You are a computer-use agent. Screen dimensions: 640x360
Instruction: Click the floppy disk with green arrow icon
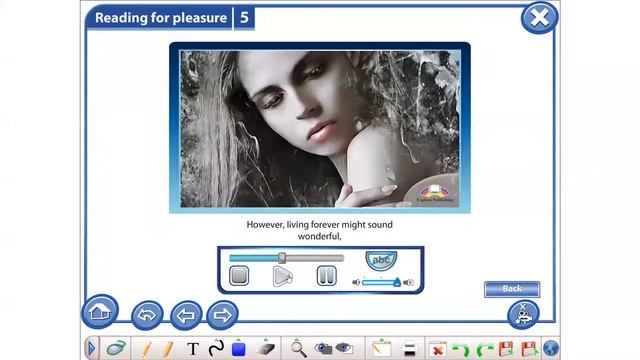pos(529,349)
